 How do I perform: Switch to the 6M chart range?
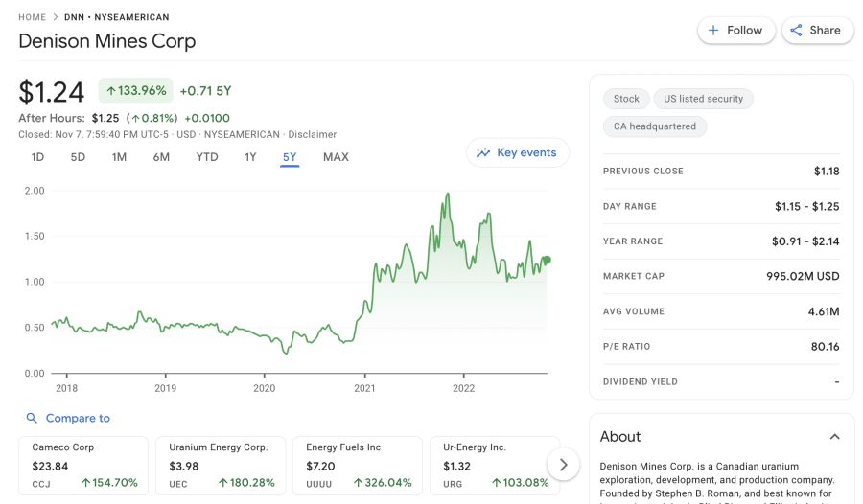[161, 157]
